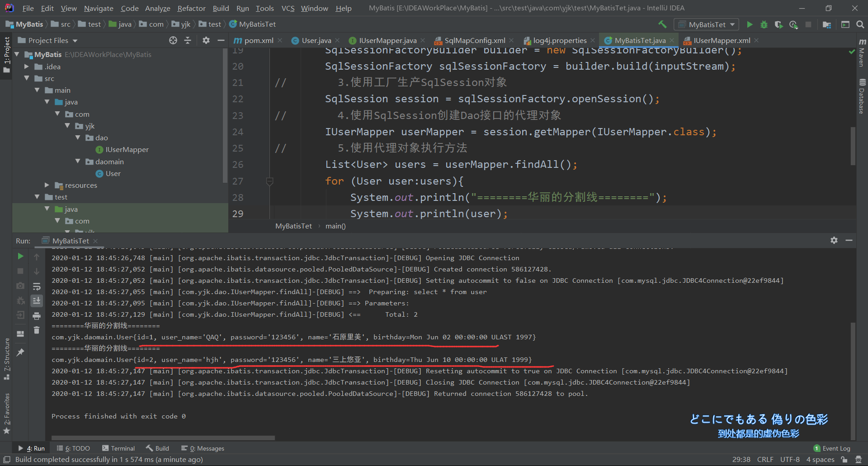
Task: Toggle the read-only lock icon in status bar
Action: (x=844, y=459)
